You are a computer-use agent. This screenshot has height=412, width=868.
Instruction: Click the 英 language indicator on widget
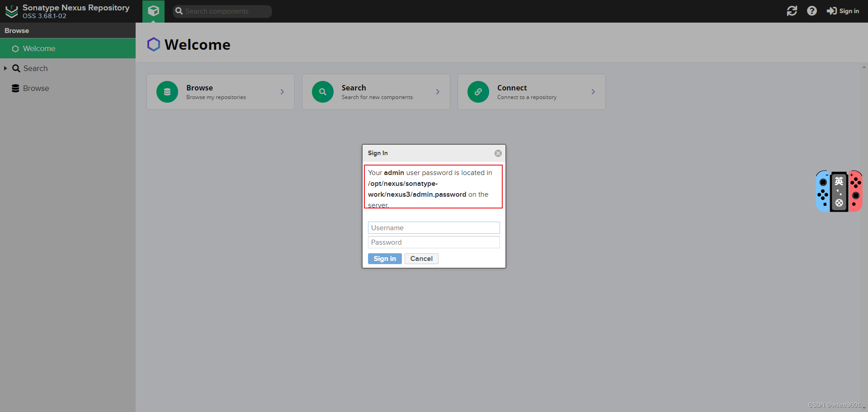point(839,182)
